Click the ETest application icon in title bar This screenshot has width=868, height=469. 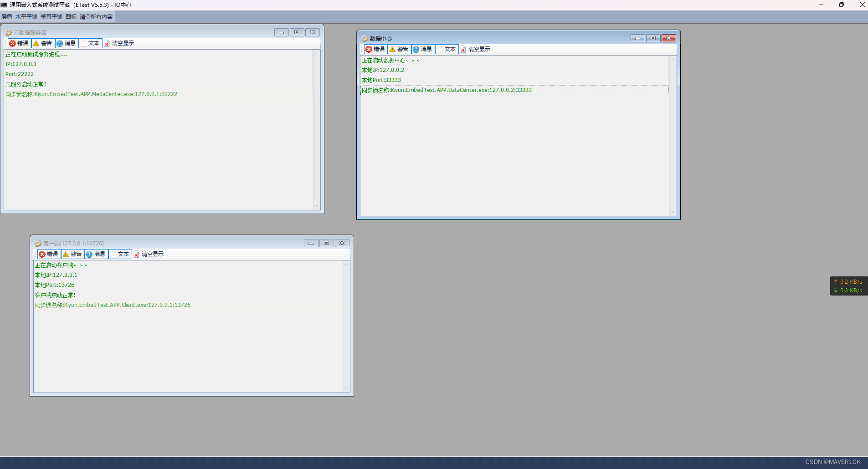click(4, 5)
